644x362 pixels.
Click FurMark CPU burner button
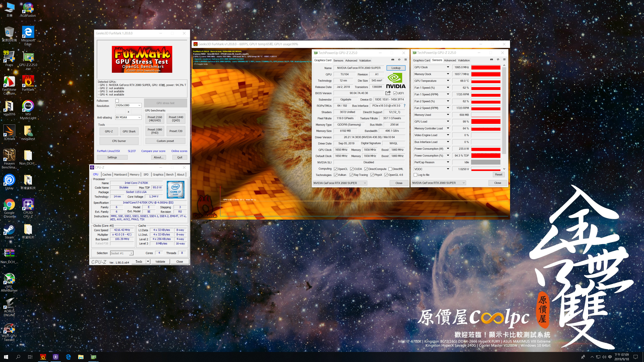click(x=119, y=141)
